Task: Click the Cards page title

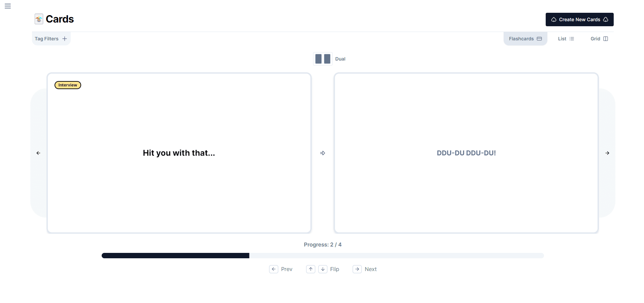Action: [60, 19]
